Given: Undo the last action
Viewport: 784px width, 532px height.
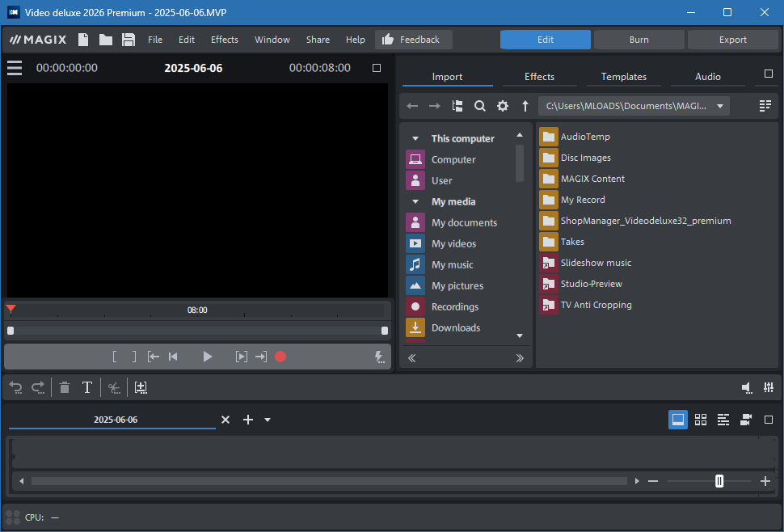Looking at the screenshot, I should point(16,387).
